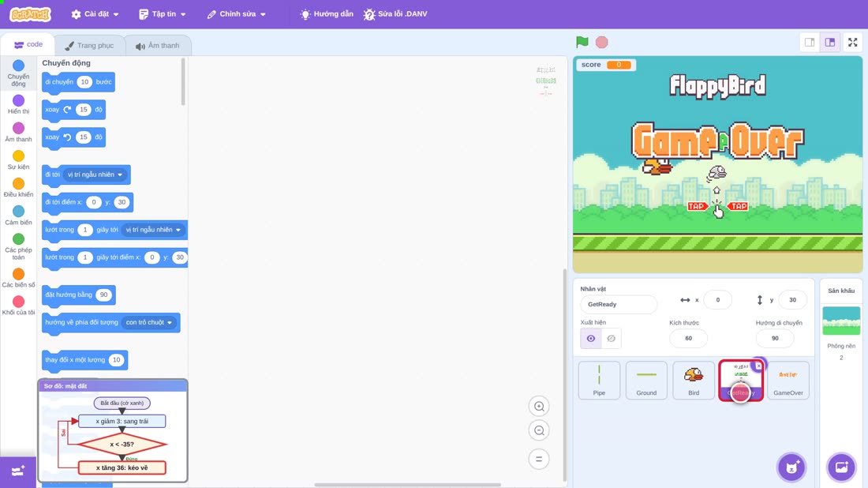Viewport: 868px width, 488px height.
Task: Switch to the Trang phục tab
Action: 89,46
